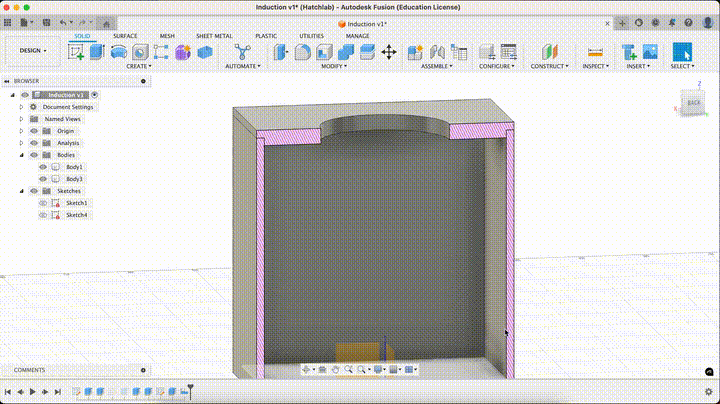The width and height of the screenshot is (720, 404).
Task: Select the Create Form tool
Action: coord(183,52)
